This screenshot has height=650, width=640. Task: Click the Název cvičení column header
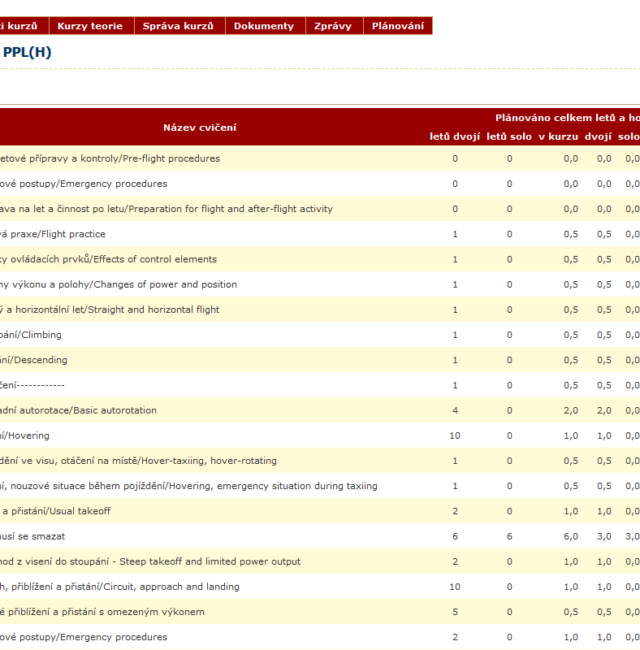(200, 127)
